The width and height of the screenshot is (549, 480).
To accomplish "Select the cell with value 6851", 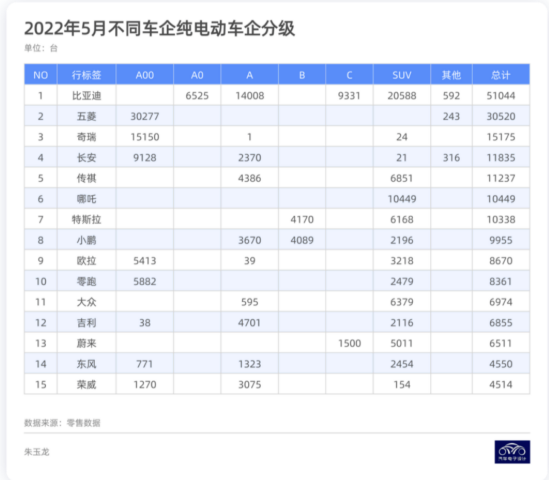I will 402,178.
